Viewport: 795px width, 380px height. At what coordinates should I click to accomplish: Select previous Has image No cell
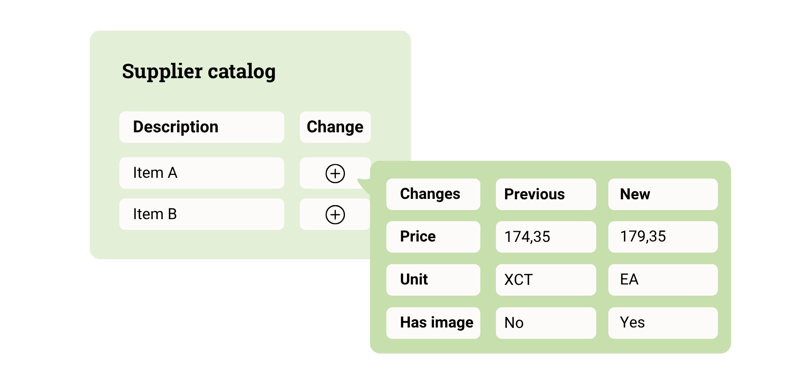click(x=546, y=323)
